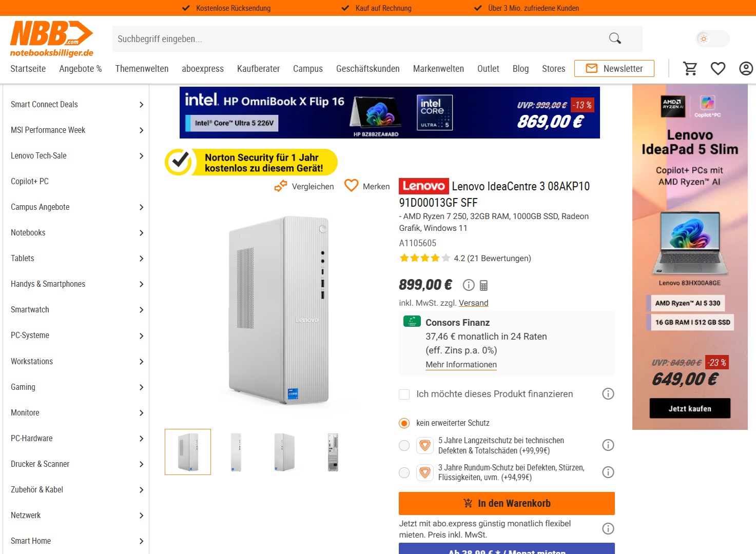Screen dimensions: 756x554
Task: Click 'Jetzt kaufen' in IdeaPad ad
Action: (x=690, y=408)
